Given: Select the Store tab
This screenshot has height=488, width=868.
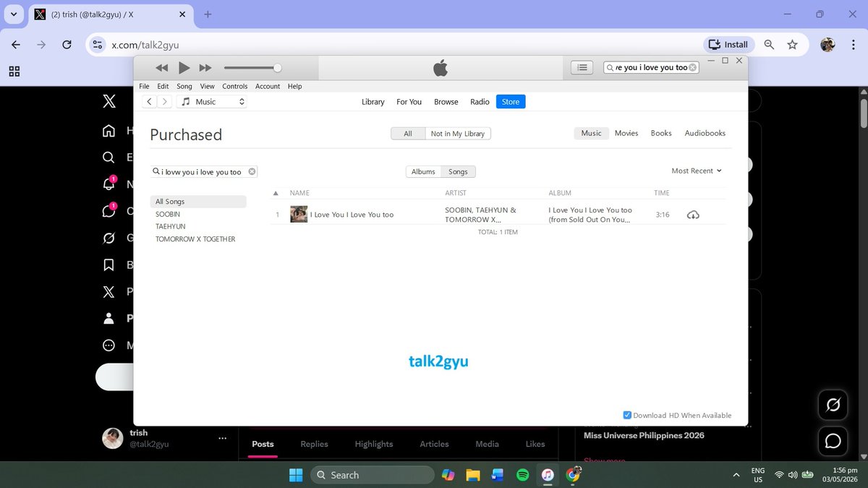Looking at the screenshot, I should point(511,102).
